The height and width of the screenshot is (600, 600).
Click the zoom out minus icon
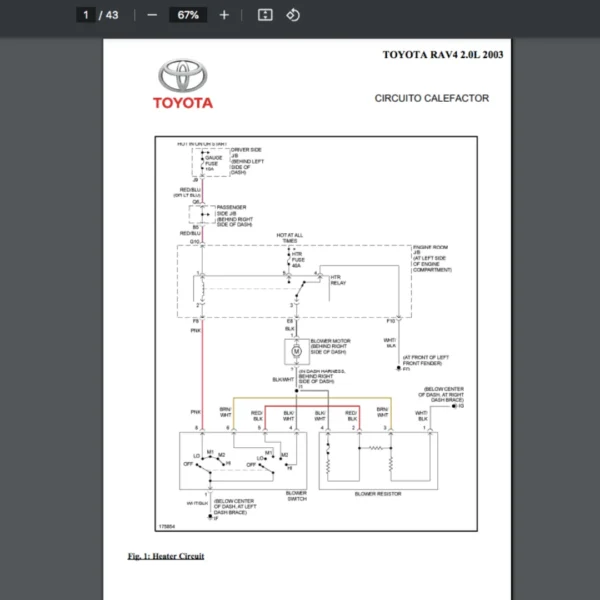[x=152, y=15]
